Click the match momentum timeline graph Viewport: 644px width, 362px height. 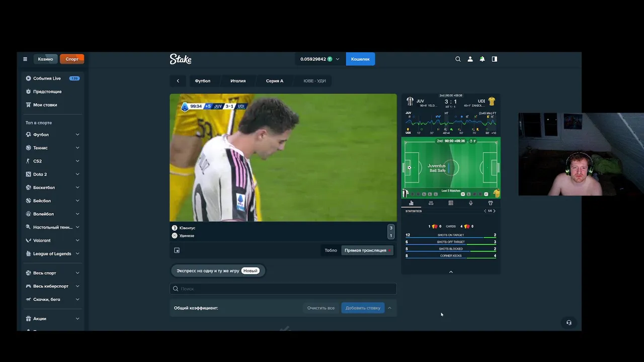pos(451,123)
